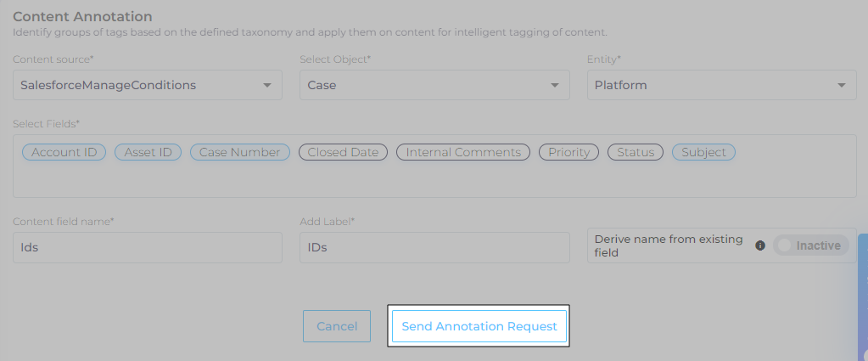This screenshot has width=868, height=361.
Task: Select the Priority field chip
Action: pos(568,152)
